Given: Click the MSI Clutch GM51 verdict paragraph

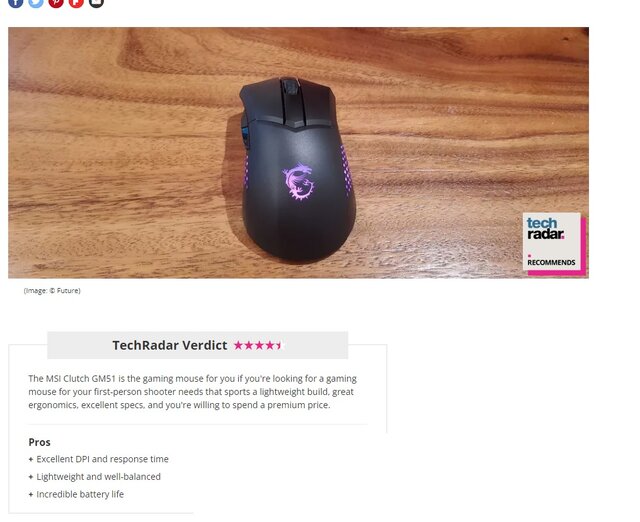Looking at the screenshot, I should point(192,392).
